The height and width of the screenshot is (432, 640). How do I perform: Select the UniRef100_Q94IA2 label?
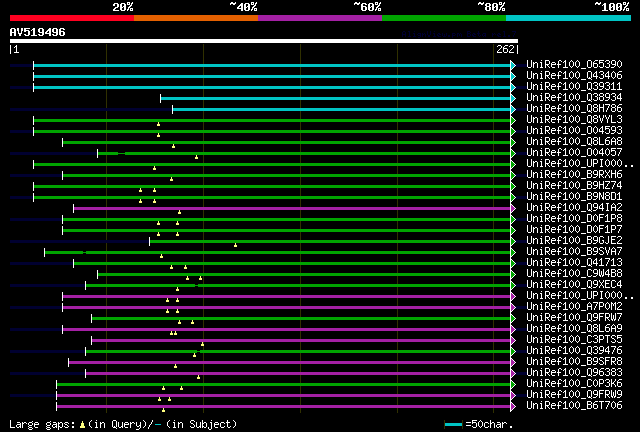pyautogui.click(x=574, y=208)
